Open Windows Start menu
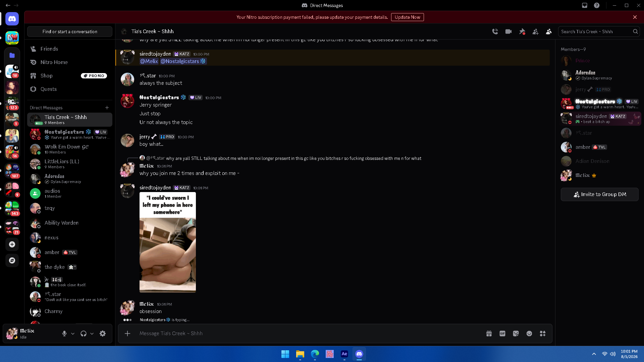Screen dimensions: 644x362 tap(285, 354)
